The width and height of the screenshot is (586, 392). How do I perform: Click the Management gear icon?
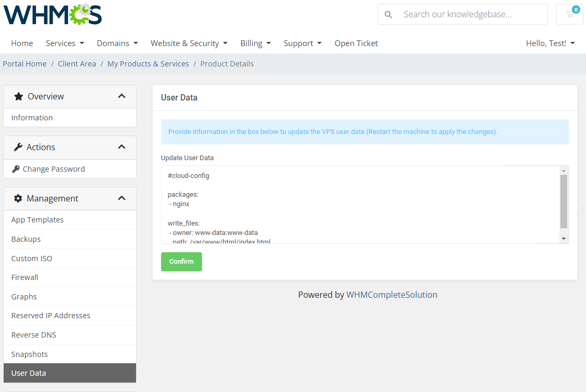[18, 198]
